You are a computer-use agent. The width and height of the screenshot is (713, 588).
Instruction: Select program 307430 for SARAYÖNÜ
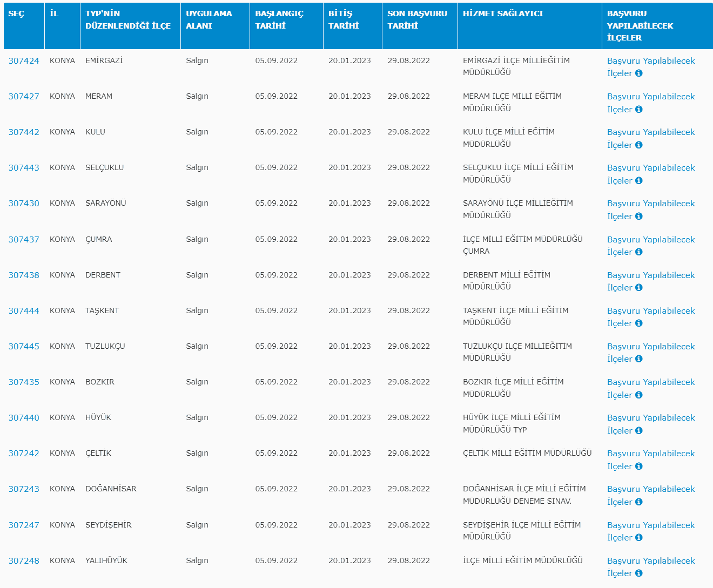point(24,204)
